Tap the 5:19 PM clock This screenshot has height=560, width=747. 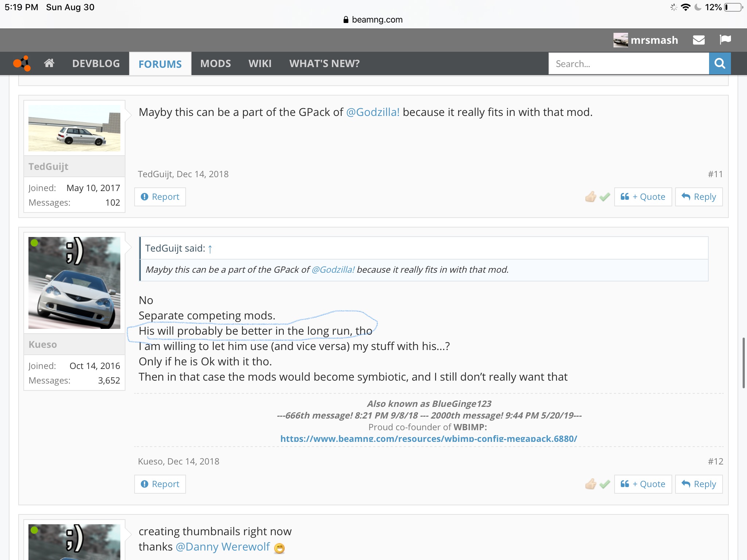(x=22, y=7)
